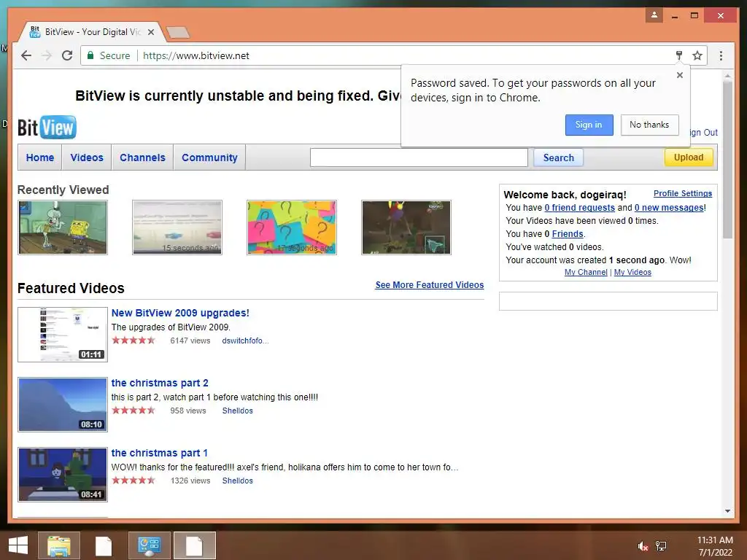Screen dimensions: 747x560
Task: Choose No thanks in the popup
Action: tap(649, 125)
